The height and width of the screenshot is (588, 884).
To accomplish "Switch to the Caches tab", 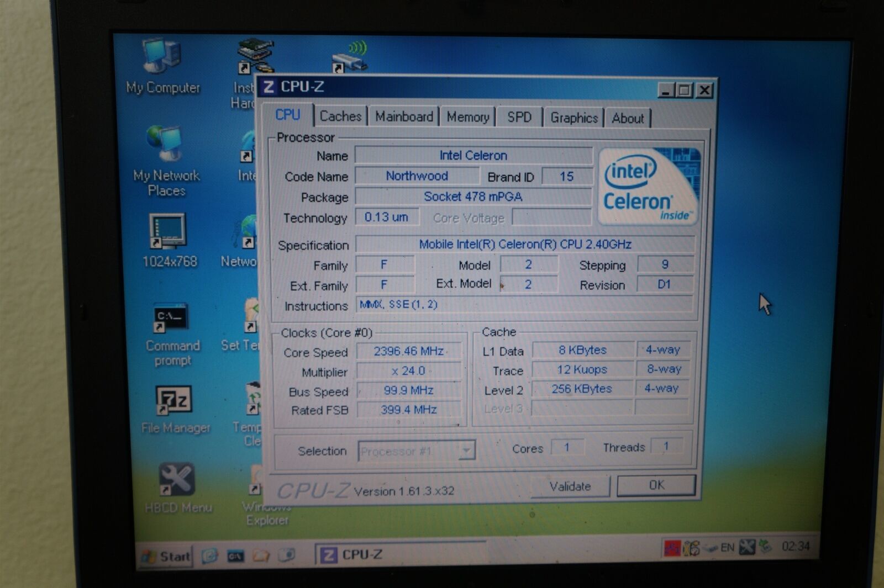I will click(340, 116).
